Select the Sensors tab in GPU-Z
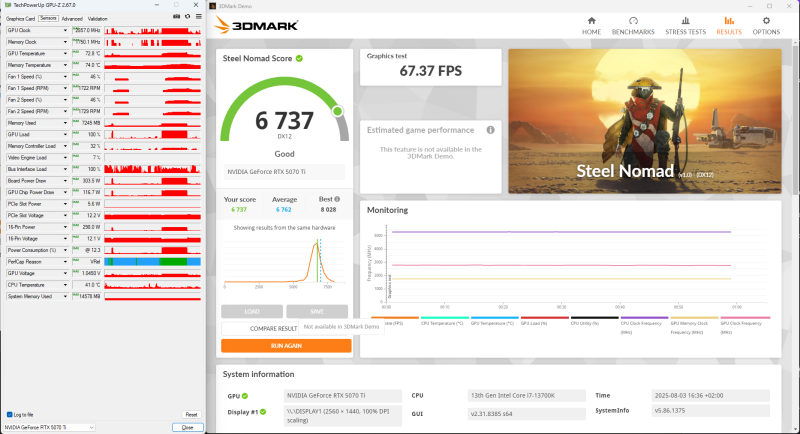The height and width of the screenshot is (434, 800). (48, 18)
